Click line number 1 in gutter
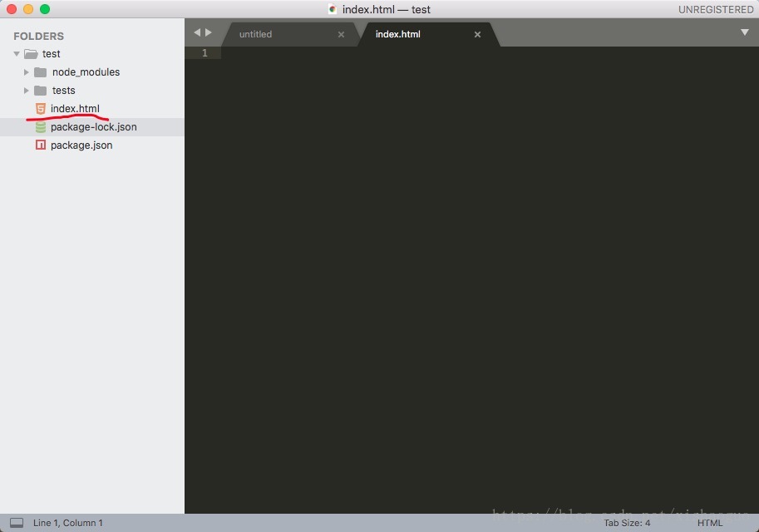 coord(205,52)
